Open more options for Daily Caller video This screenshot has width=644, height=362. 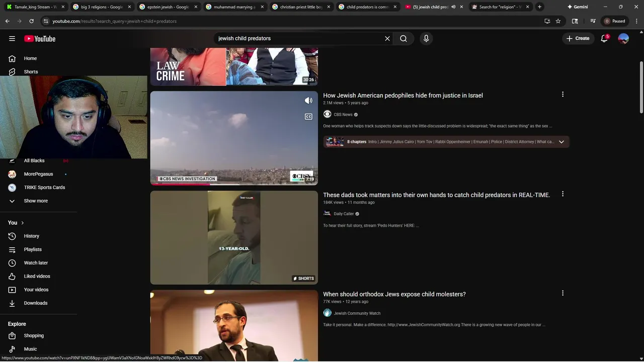pyautogui.click(x=562, y=194)
